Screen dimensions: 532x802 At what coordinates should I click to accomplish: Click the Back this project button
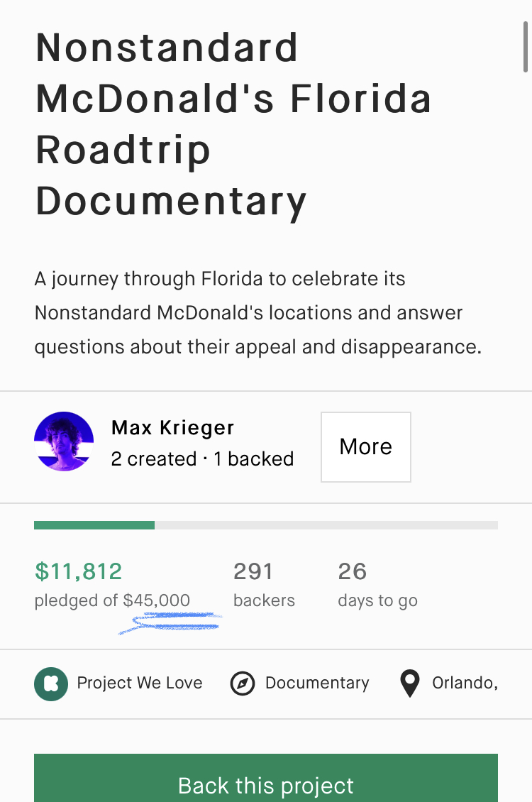coord(266,778)
